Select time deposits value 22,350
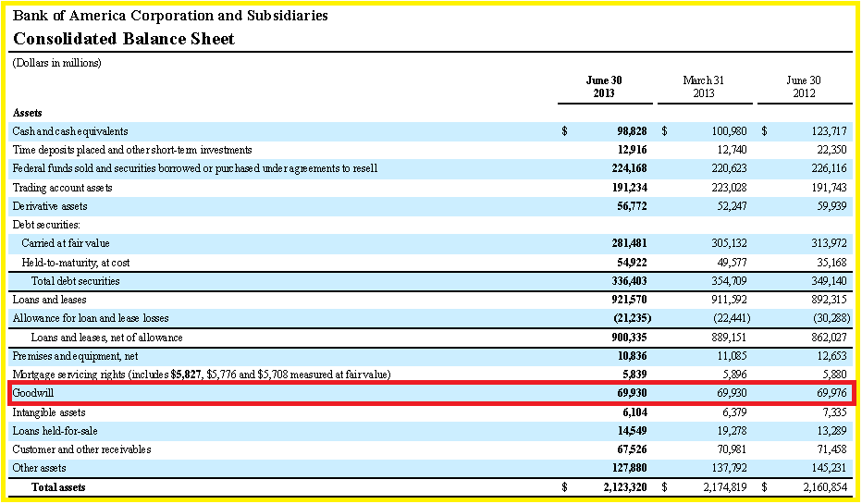This screenshot has width=862, height=504. coord(831,150)
